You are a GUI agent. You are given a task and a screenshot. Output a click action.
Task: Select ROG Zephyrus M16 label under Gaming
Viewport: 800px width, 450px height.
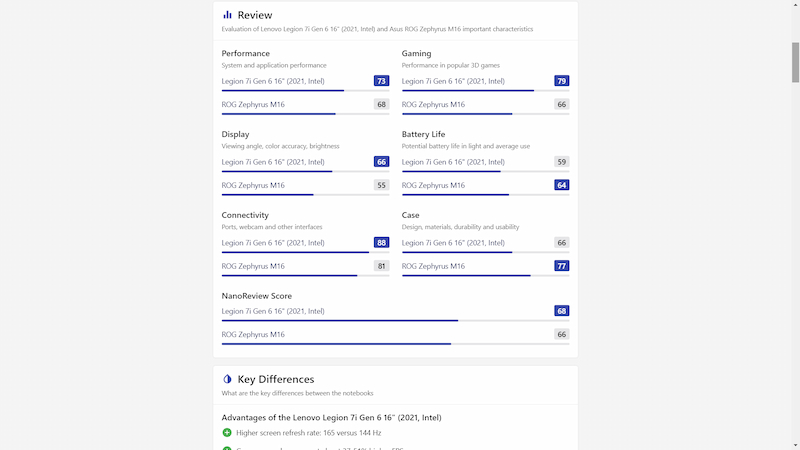point(433,105)
